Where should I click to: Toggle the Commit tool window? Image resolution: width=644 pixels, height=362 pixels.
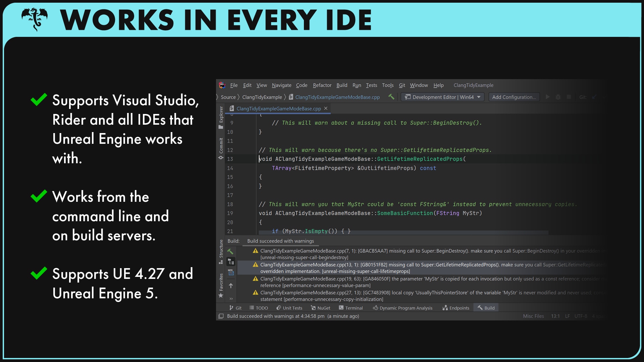tap(221, 145)
